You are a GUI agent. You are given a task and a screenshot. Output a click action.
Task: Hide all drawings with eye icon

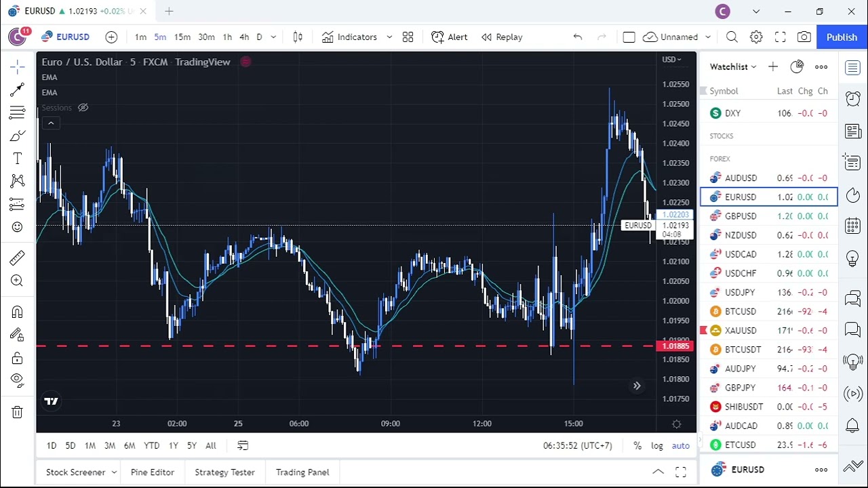(x=18, y=381)
